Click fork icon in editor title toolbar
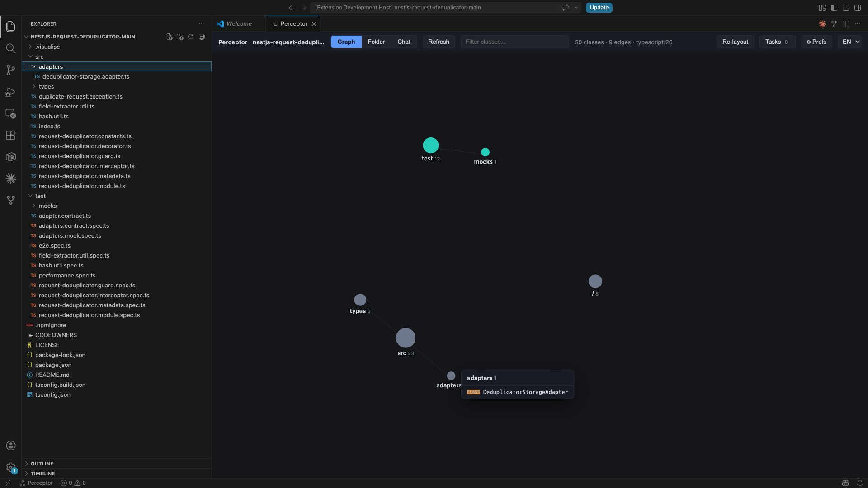 (834, 24)
